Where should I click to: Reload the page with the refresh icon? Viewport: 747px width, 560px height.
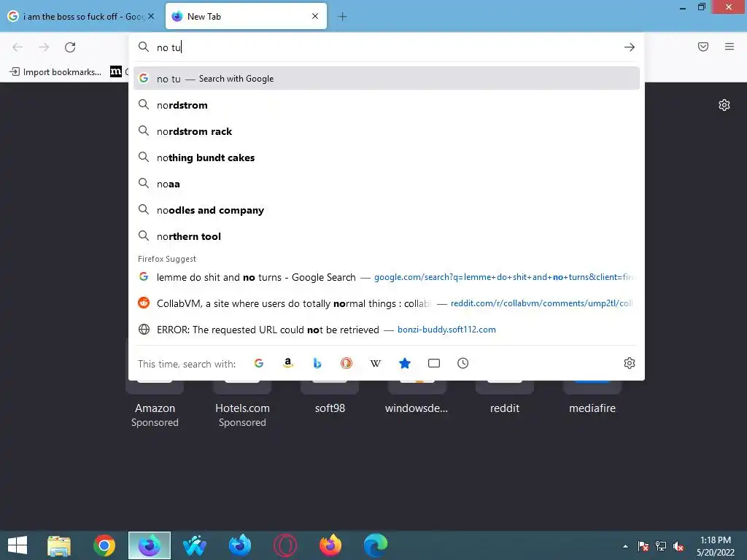tap(70, 47)
